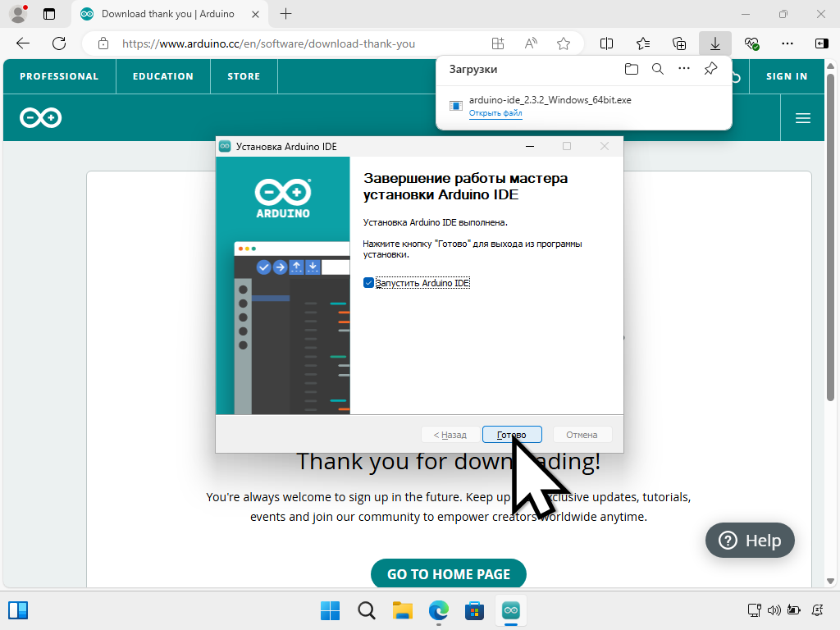Click the browser address bar URL

[268, 44]
